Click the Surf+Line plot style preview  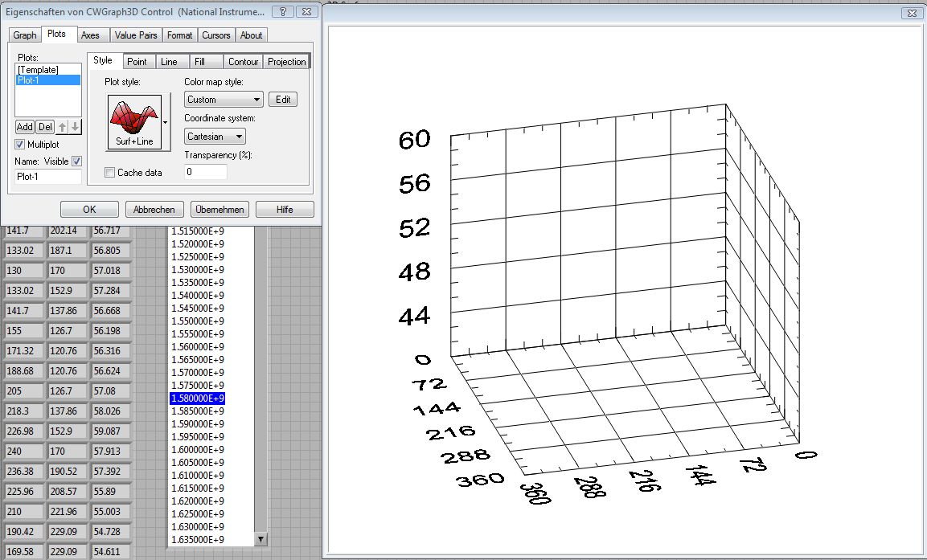pos(133,121)
